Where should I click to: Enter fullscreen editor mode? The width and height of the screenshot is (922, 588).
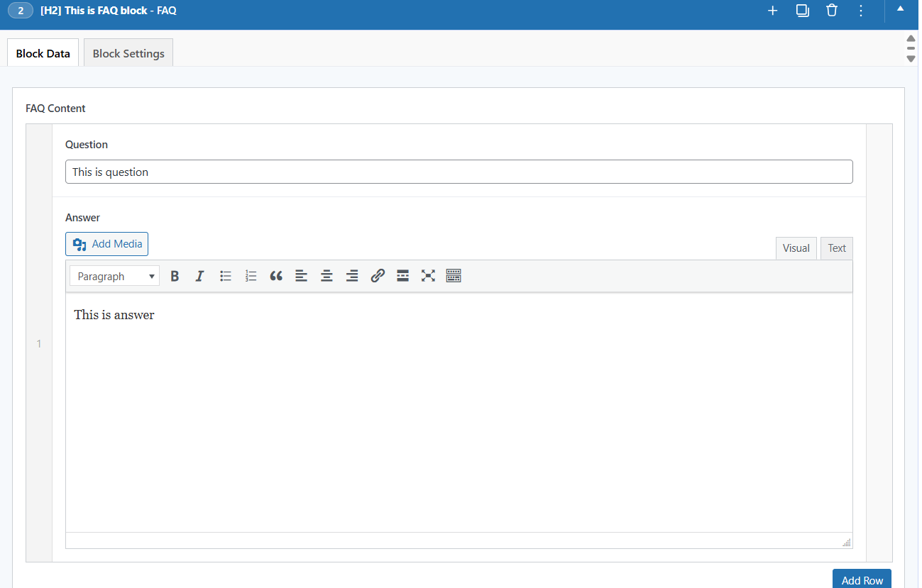click(428, 276)
